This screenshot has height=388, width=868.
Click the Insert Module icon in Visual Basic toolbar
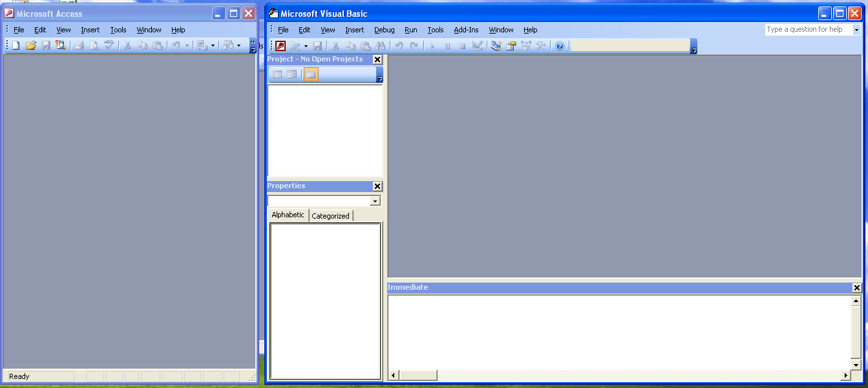(x=295, y=45)
